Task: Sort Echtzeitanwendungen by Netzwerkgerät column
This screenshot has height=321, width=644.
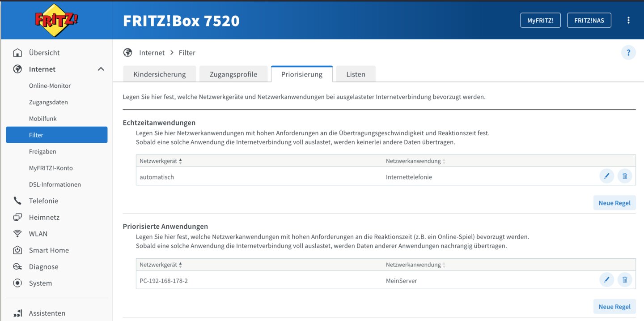Action: [161, 161]
